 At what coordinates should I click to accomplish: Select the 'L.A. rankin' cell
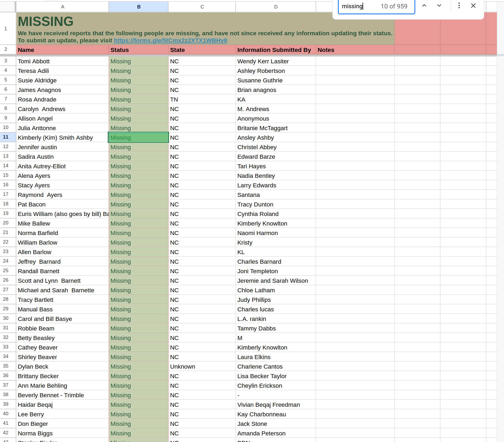tap(276, 319)
